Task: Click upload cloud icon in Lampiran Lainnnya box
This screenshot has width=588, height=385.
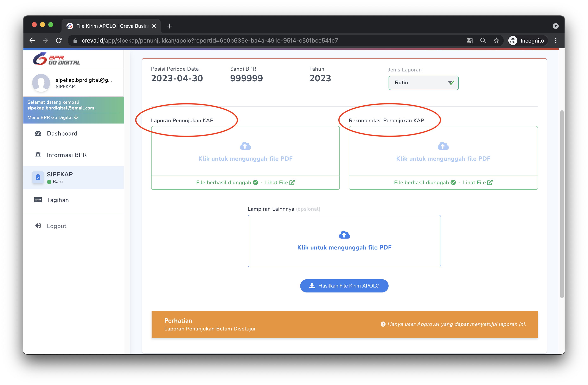Action: pyautogui.click(x=344, y=234)
